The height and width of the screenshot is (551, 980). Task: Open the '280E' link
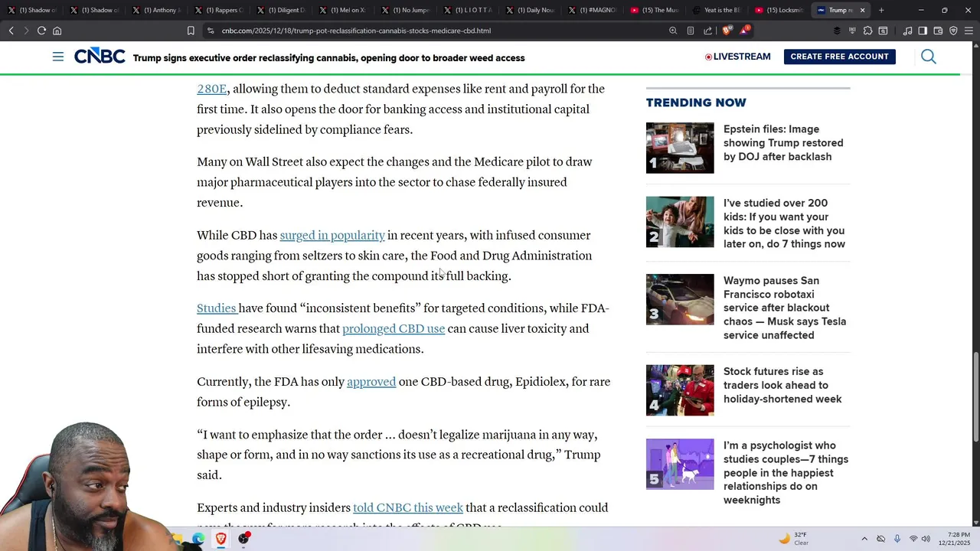pos(211,89)
